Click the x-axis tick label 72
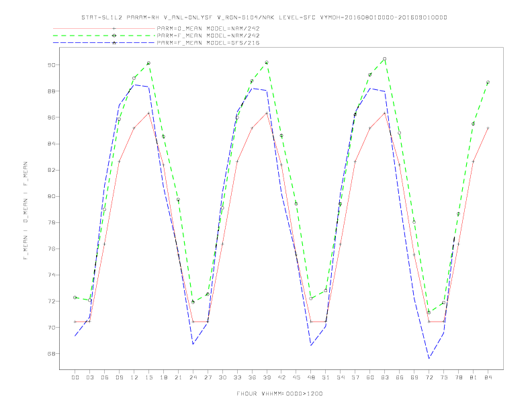 (x=429, y=377)
